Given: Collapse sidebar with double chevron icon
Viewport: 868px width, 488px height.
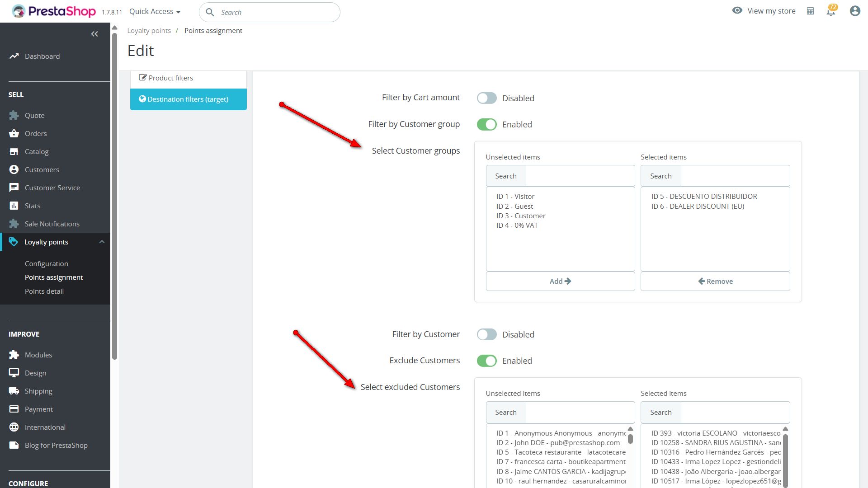Looking at the screenshot, I should (94, 34).
